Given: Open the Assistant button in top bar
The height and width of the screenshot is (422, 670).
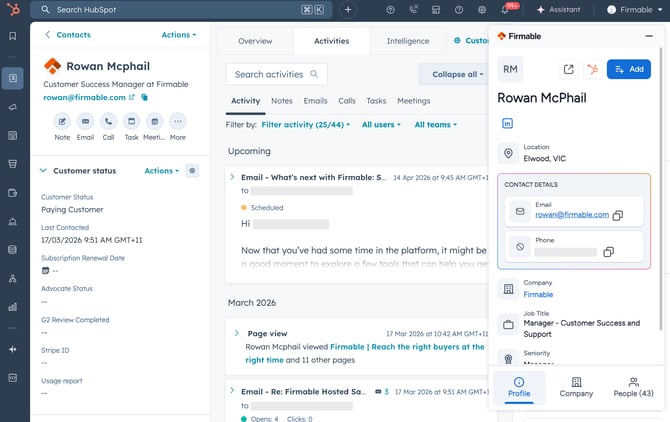Looking at the screenshot, I should tap(558, 9).
